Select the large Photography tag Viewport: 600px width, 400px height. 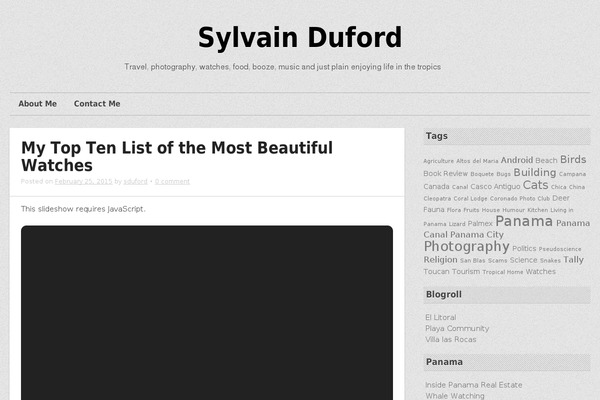pos(466,247)
